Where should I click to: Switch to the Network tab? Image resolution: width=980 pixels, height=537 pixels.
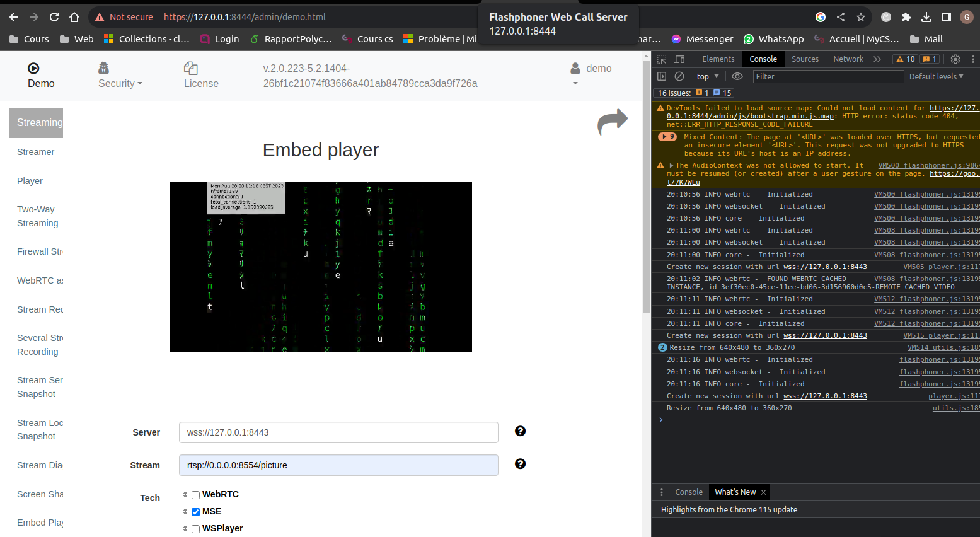coord(848,59)
